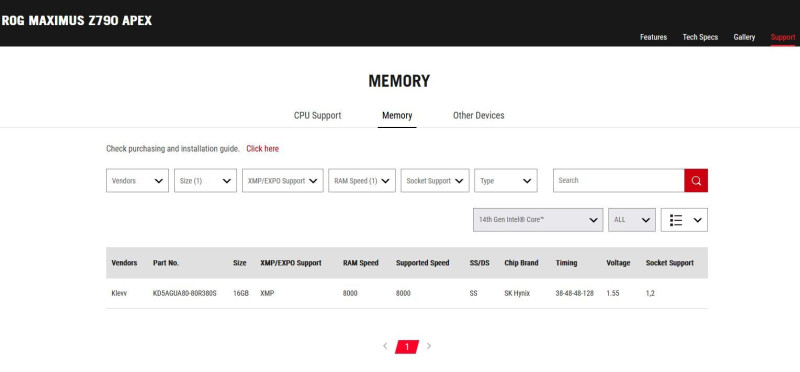
Task: Focus the Search input field
Action: point(618,181)
